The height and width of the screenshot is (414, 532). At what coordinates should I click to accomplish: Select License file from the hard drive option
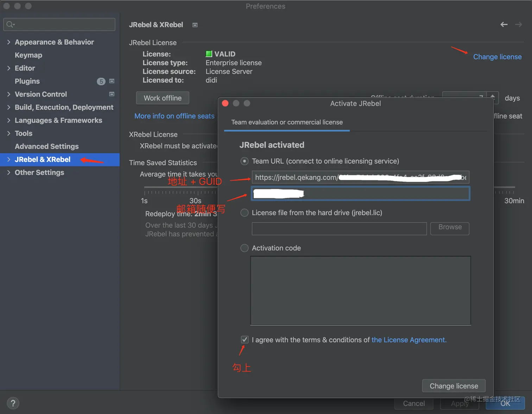[244, 213]
